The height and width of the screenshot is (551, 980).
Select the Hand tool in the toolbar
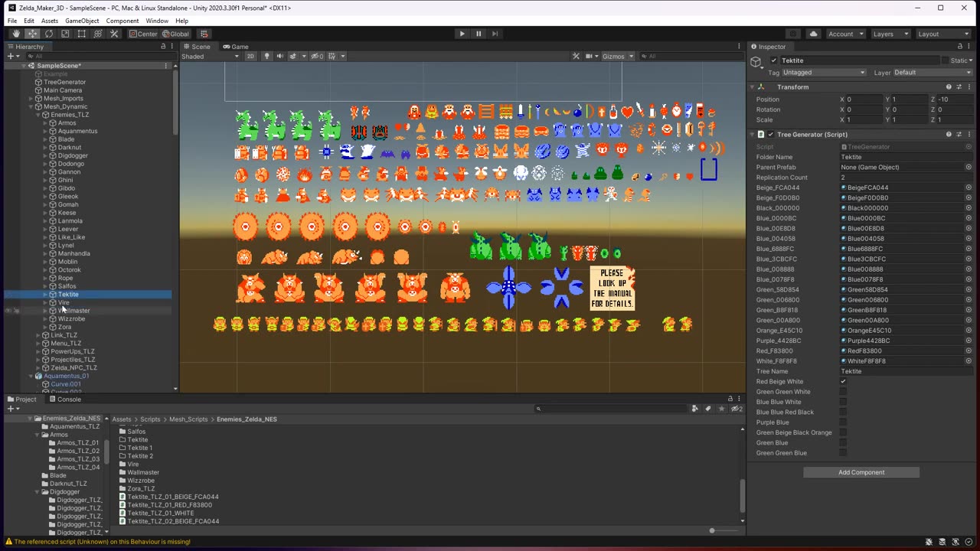(16, 34)
